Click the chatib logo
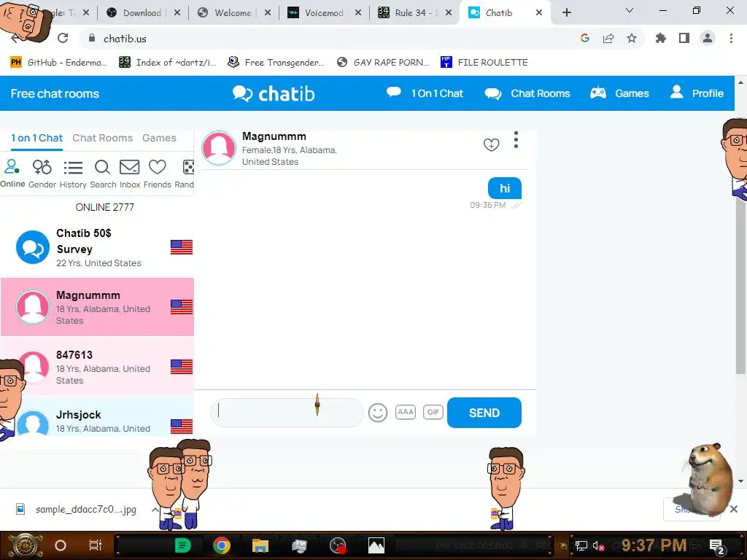This screenshot has height=560, width=747. click(x=274, y=94)
